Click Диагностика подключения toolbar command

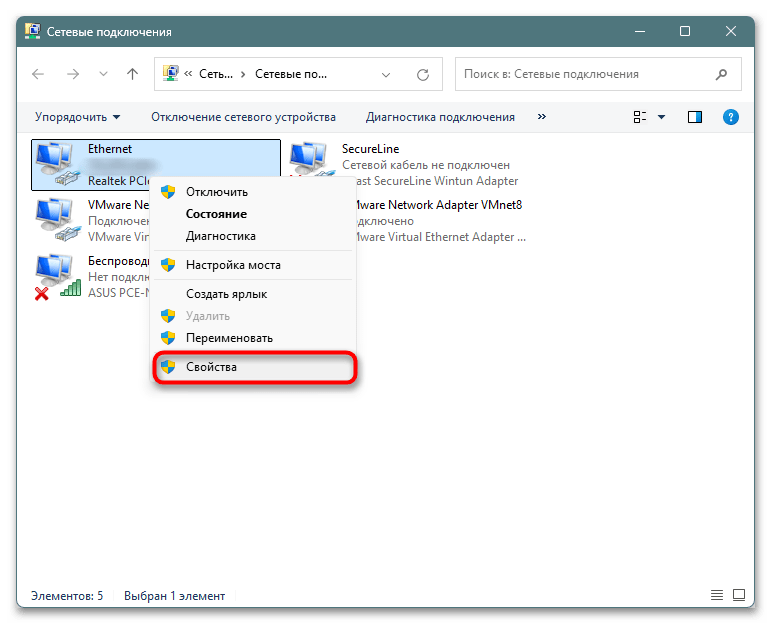click(x=440, y=117)
